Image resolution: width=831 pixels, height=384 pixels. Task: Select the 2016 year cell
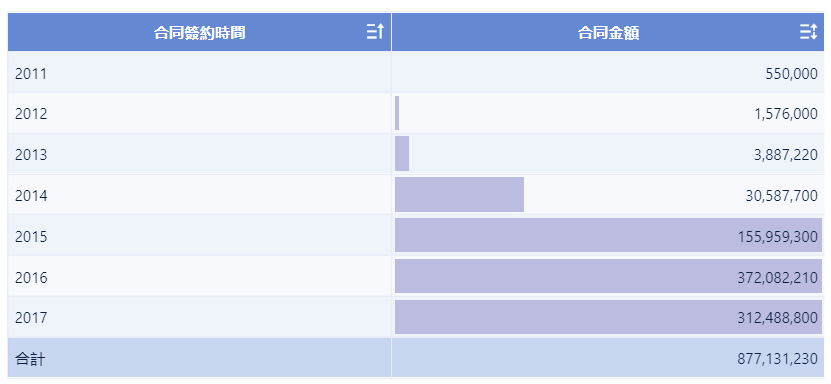200,277
